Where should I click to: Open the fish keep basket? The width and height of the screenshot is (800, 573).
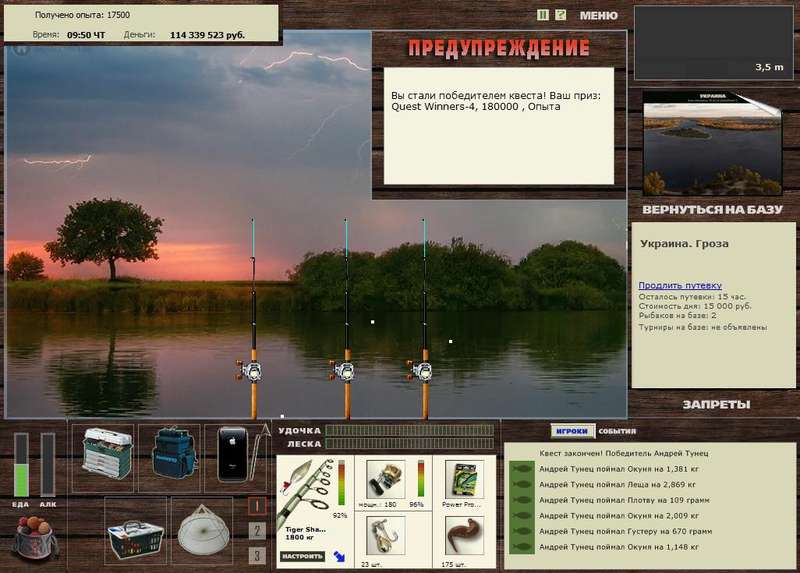click(x=135, y=538)
